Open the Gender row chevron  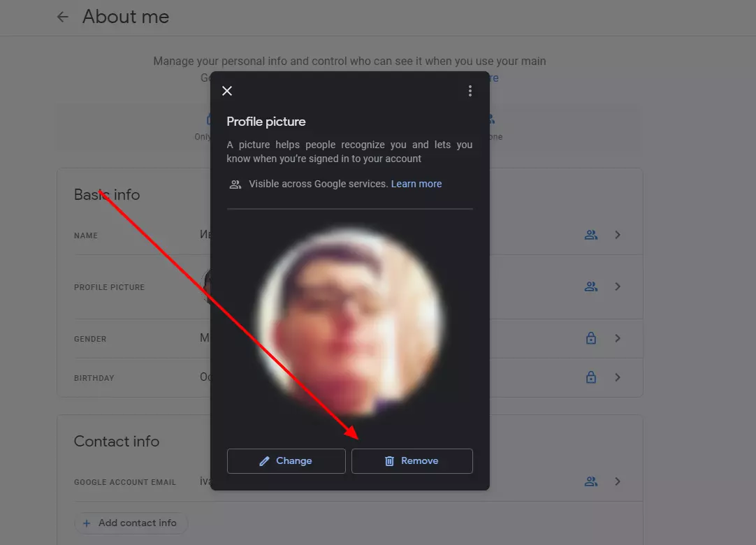(x=618, y=338)
